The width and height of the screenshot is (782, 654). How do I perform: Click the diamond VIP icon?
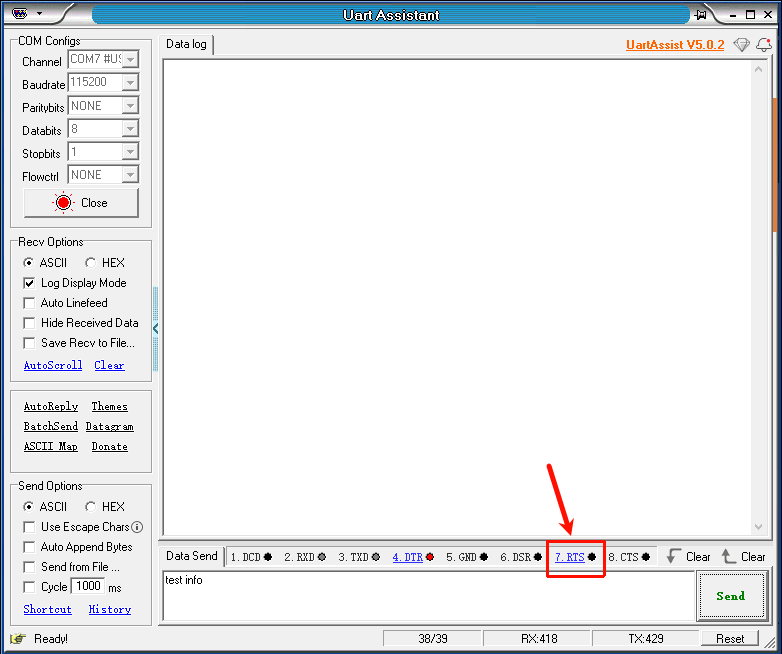pos(742,44)
